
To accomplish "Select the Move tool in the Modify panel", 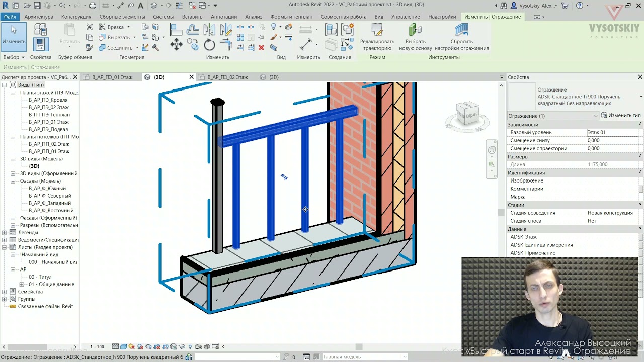I will [176, 45].
